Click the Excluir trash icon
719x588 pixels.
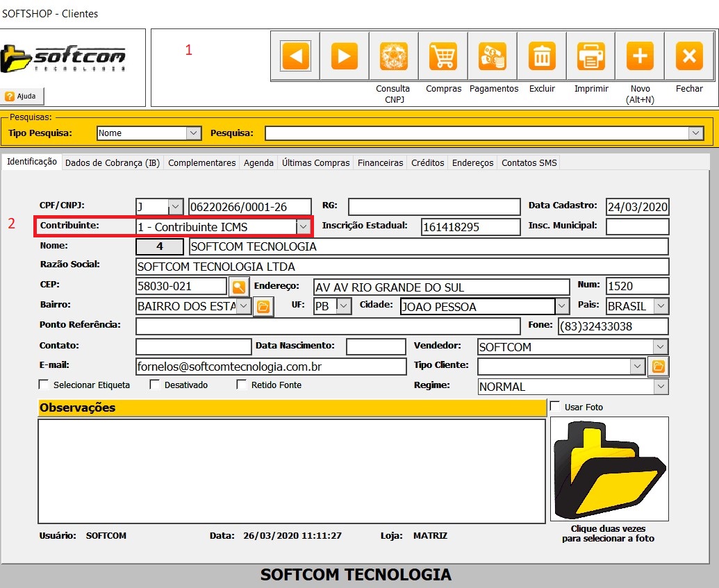542,56
